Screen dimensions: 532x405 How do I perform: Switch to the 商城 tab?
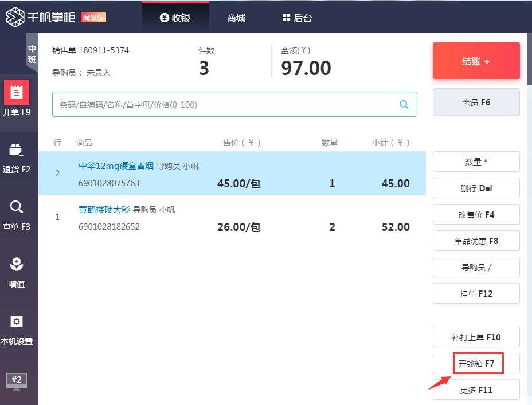236,18
